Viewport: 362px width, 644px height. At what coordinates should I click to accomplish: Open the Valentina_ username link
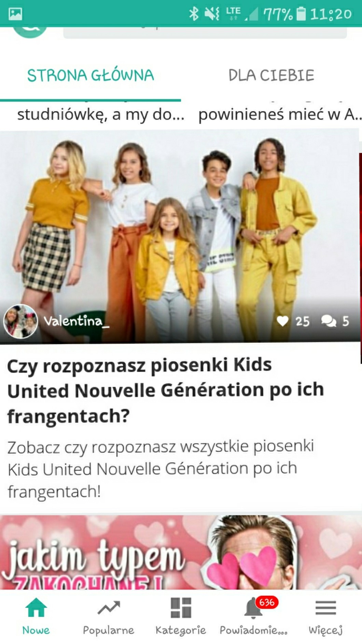76,321
